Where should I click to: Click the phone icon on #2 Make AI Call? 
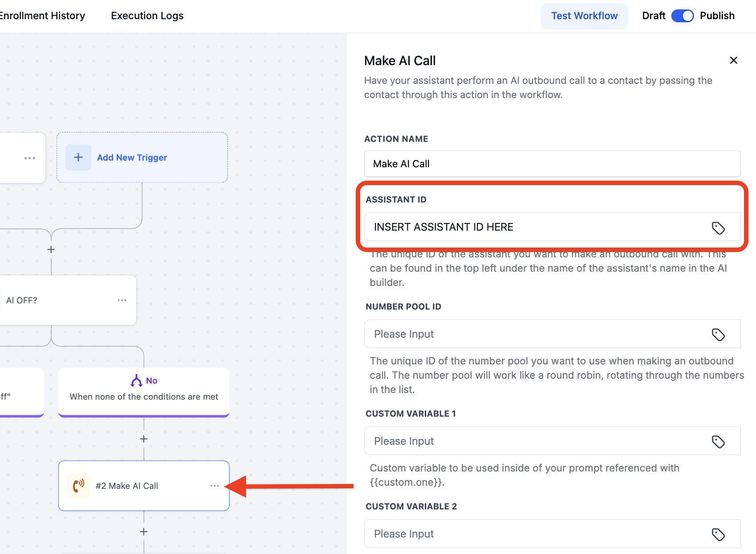tap(78, 486)
